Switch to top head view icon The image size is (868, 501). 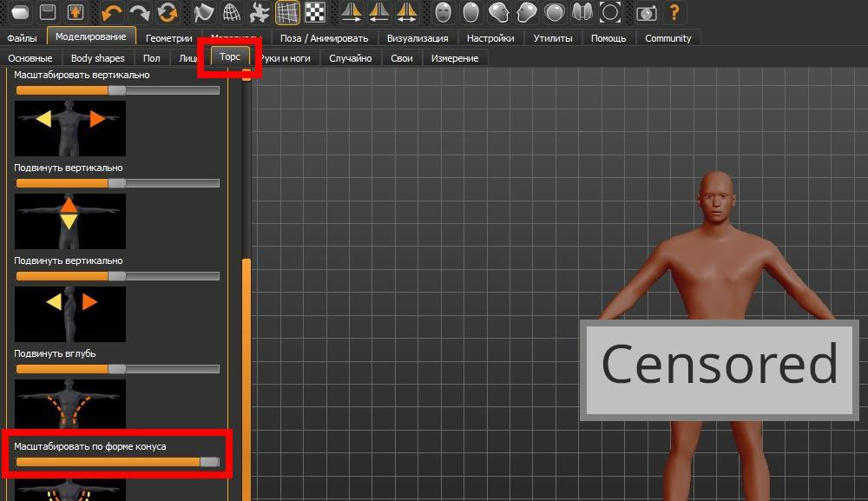[554, 12]
